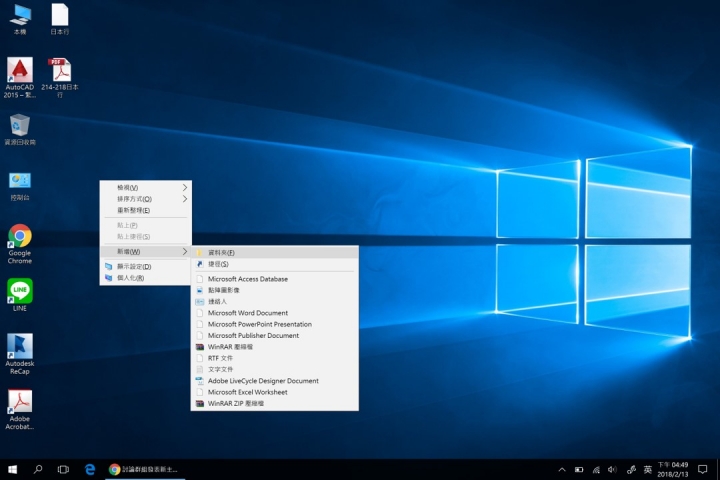The height and width of the screenshot is (480, 720).
Task: Click the arrow beside 排序方式(O)
Action: [x=185, y=199]
